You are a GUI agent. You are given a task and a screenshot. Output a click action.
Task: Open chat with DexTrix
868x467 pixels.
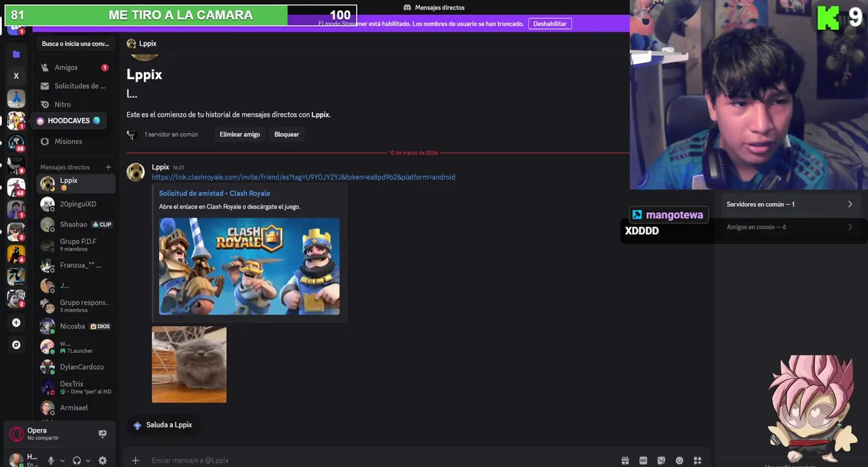[76, 387]
